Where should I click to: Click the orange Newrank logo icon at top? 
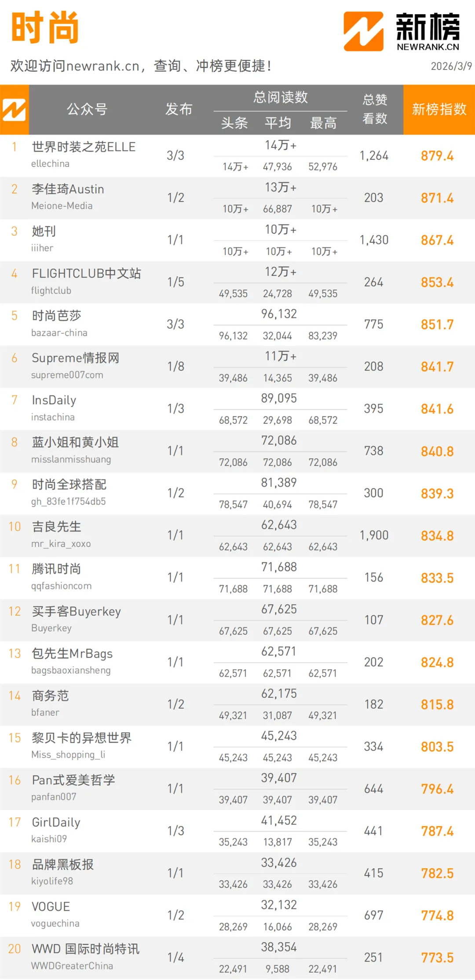pos(363,31)
